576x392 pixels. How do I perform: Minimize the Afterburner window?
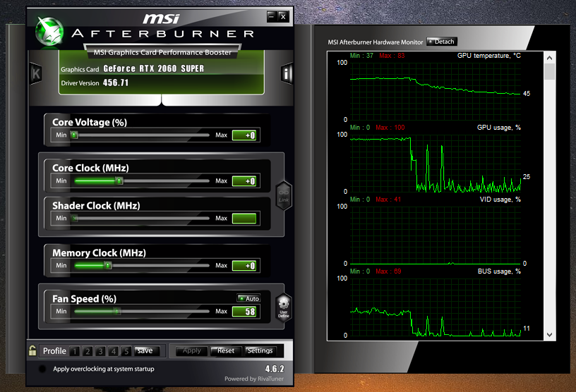click(x=272, y=16)
